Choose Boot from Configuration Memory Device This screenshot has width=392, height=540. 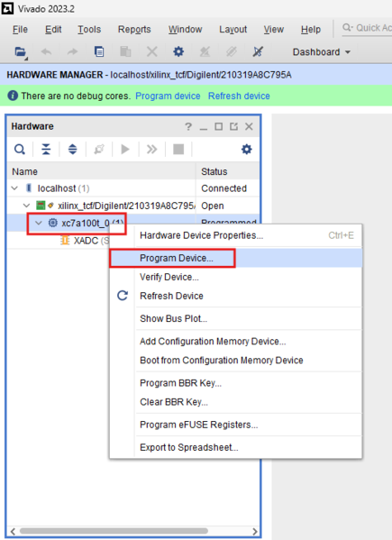236,361
